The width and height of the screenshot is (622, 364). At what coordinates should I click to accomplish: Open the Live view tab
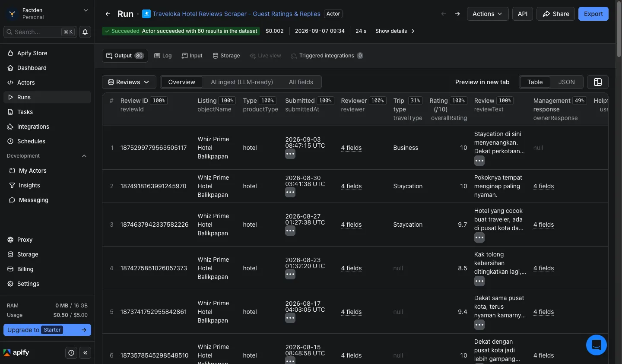[x=266, y=56]
